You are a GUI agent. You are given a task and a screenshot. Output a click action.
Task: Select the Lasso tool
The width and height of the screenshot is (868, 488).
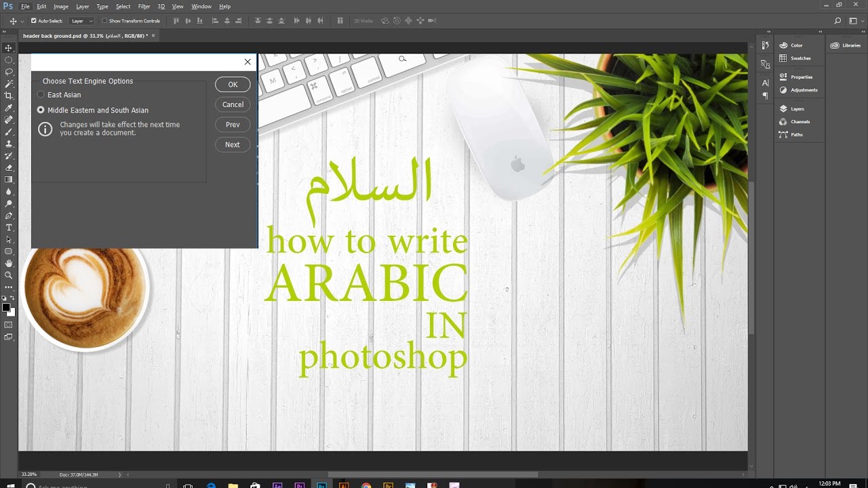(x=9, y=72)
